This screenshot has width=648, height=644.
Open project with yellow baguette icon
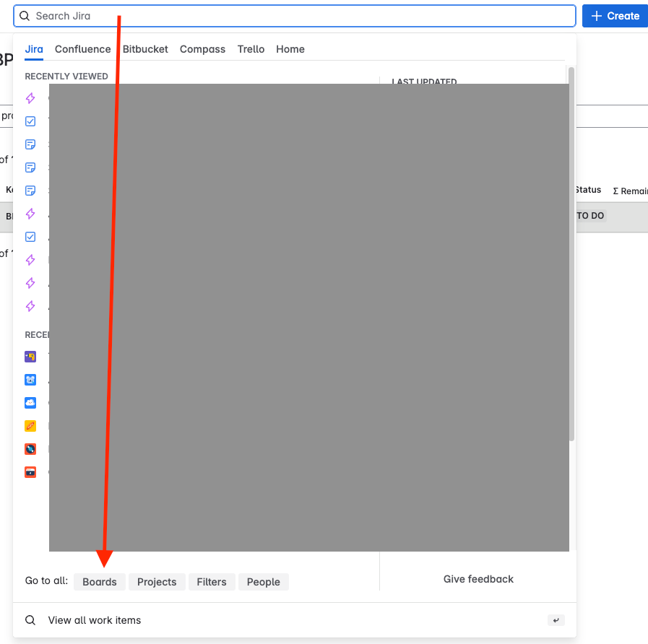pos(30,426)
